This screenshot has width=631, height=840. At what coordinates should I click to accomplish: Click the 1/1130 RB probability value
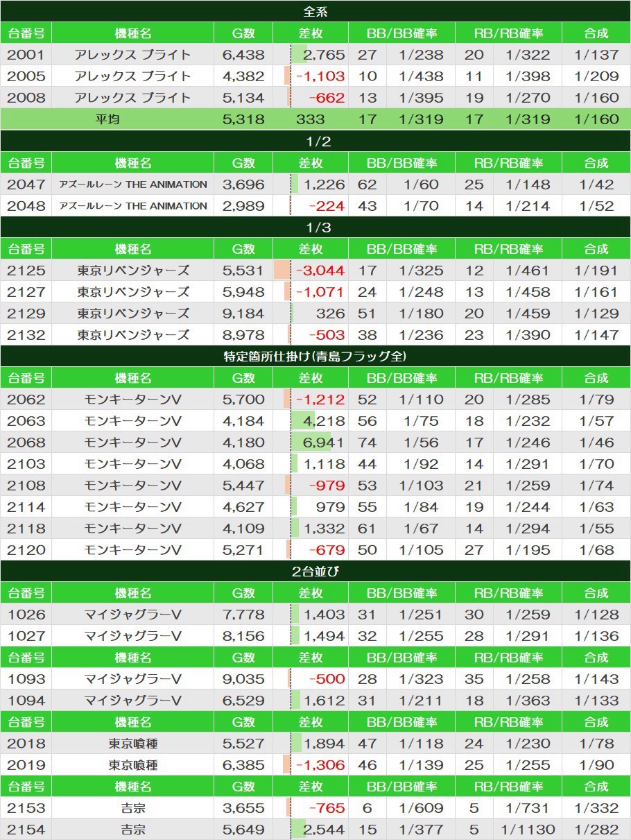point(528,829)
